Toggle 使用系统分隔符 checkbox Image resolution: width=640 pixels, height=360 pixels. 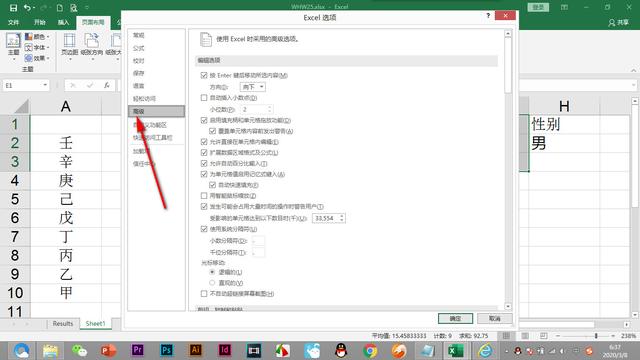point(204,229)
